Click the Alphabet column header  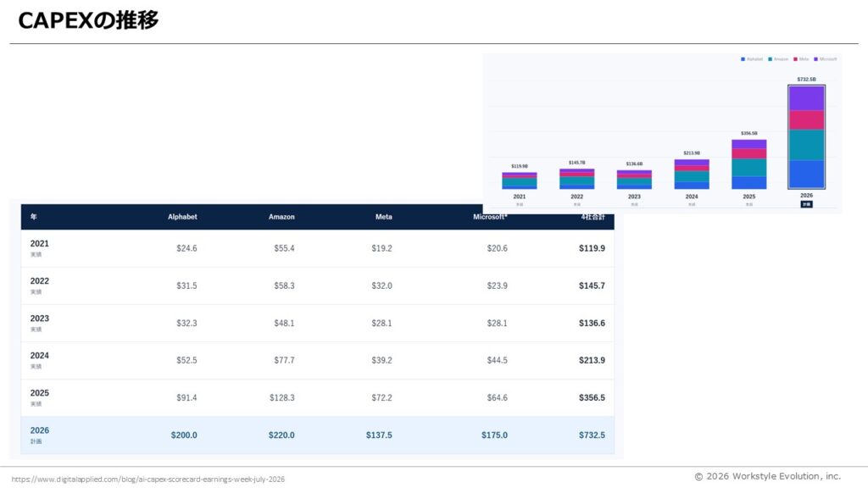182,217
